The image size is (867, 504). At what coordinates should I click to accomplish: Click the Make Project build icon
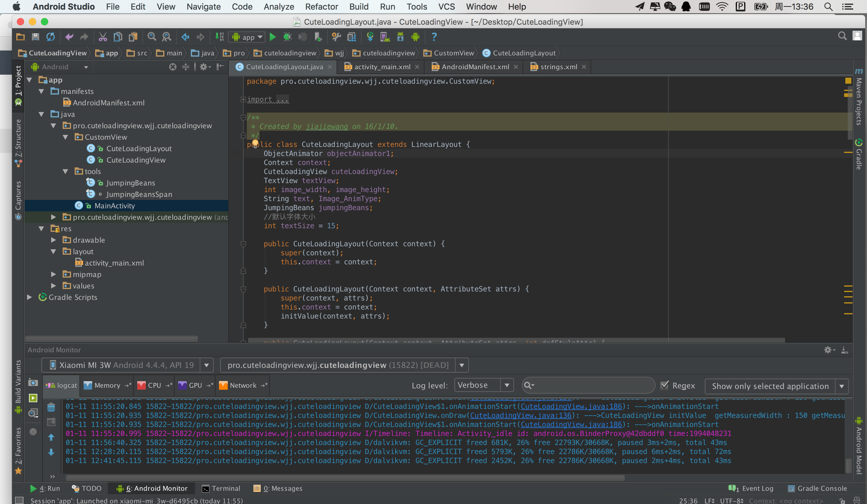pos(219,37)
